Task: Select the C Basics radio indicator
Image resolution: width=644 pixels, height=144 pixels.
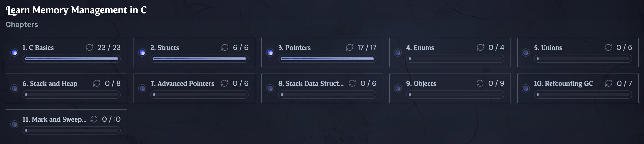Action: pyautogui.click(x=14, y=53)
